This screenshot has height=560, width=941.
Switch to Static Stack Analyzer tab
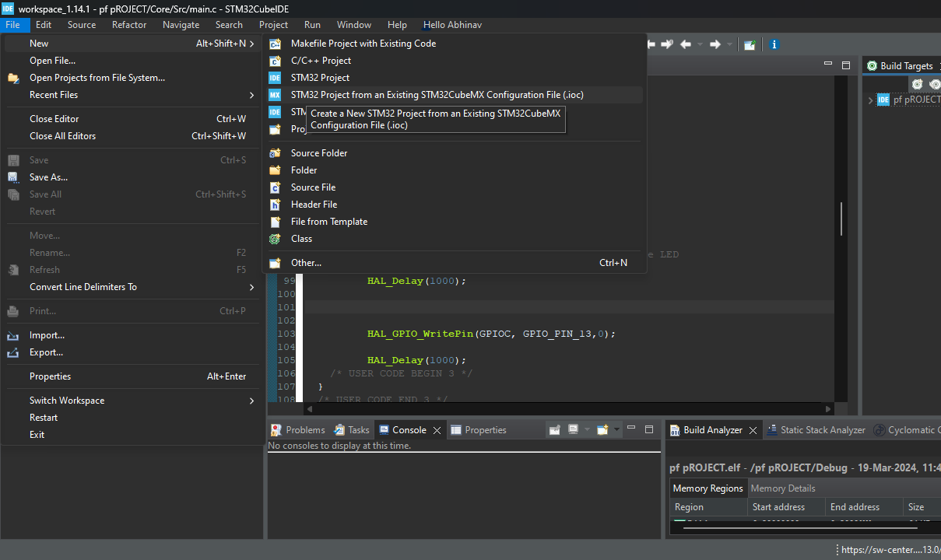[816, 430]
